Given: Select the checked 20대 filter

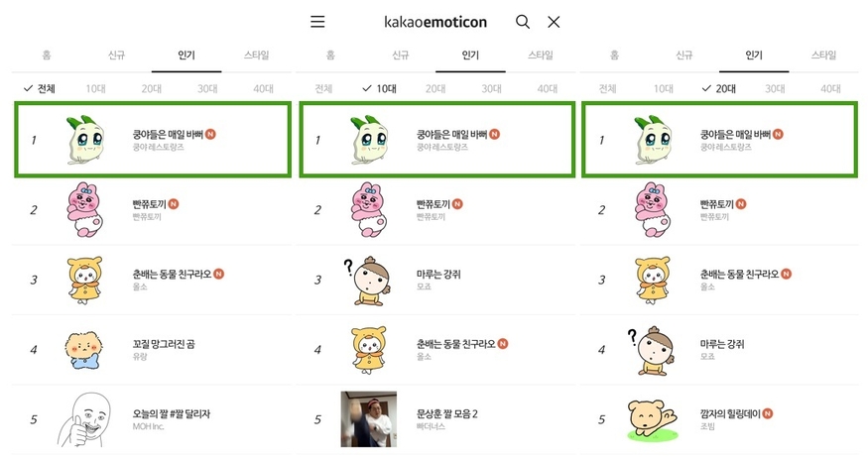Looking at the screenshot, I should pyautogui.click(x=719, y=88).
